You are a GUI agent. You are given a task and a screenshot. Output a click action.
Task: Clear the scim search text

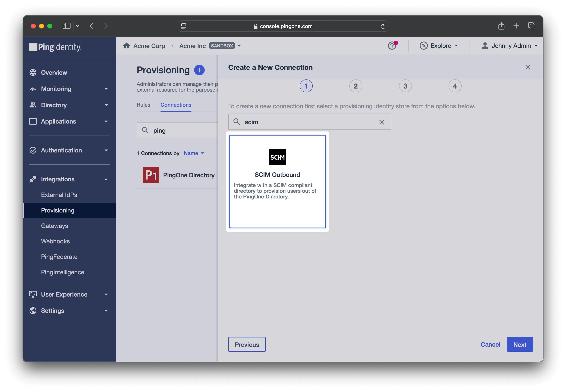pyautogui.click(x=381, y=122)
